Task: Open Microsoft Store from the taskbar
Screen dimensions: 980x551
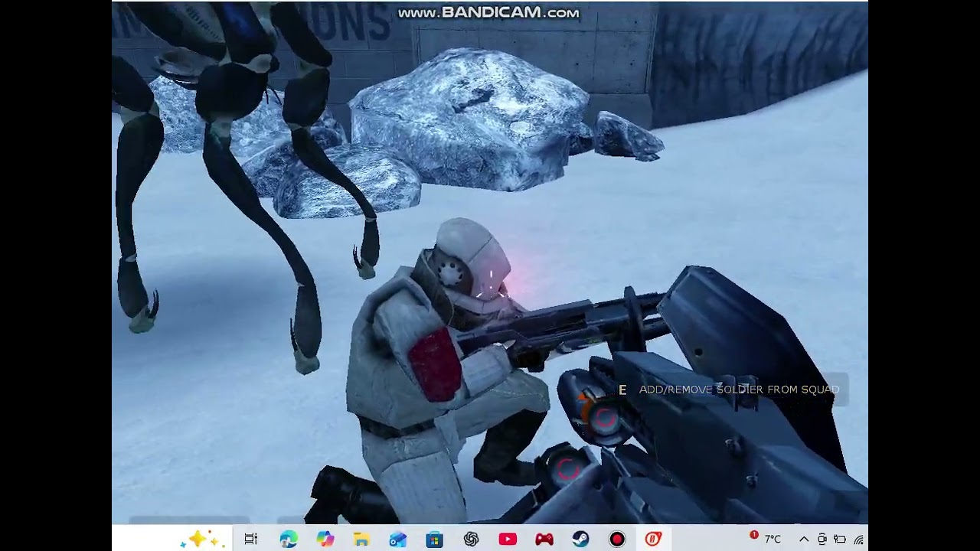Action: point(434,539)
